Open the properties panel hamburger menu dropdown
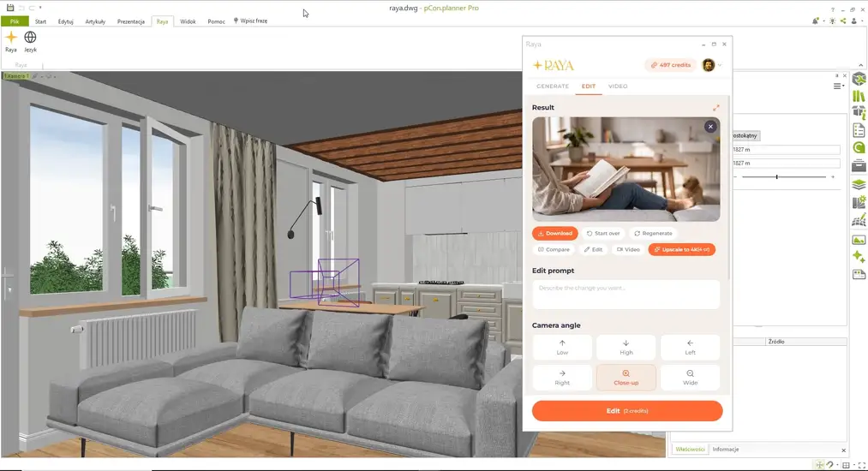 pyautogui.click(x=839, y=86)
